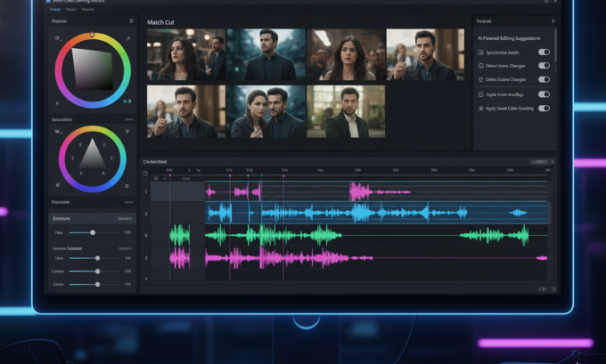Click the middle slider handle under the Balance header
This screenshot has width=606, height=364.
[97, 271]
